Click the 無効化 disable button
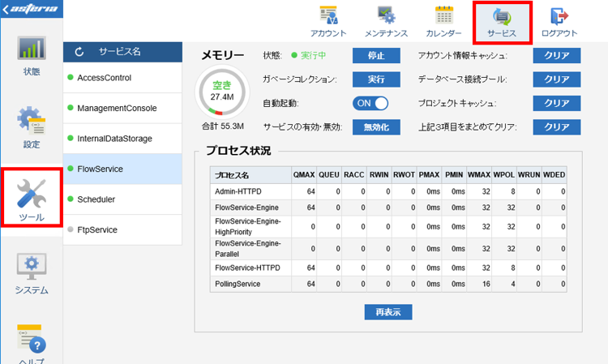Image resolution: width=608 pixels, height=364 pixels. 376,127
